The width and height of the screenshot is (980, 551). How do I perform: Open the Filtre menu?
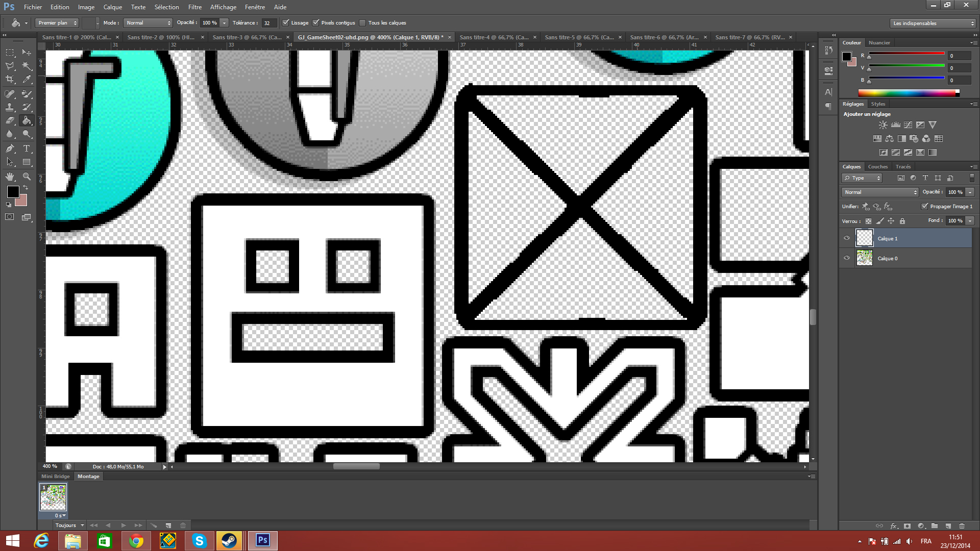[x=194, y=7]
